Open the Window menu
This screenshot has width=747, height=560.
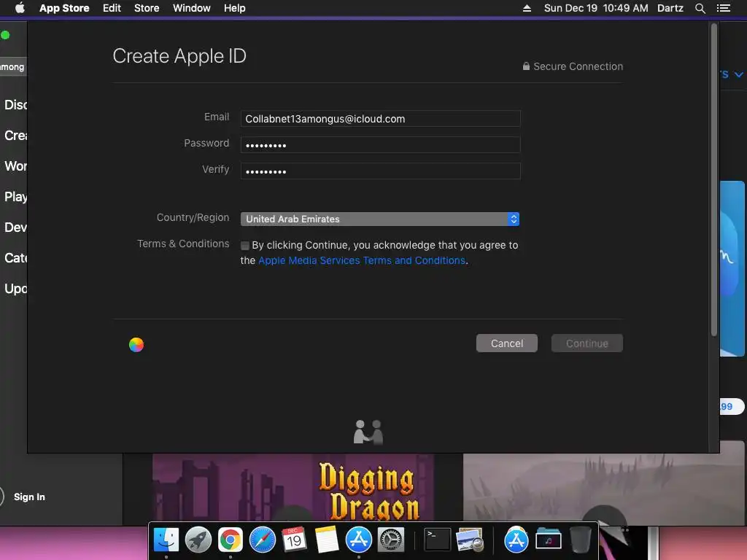coord(192,8)
